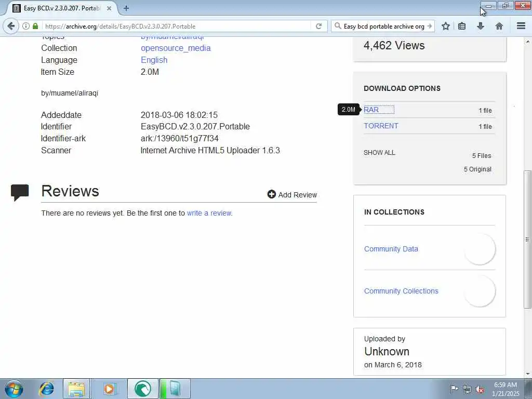Open site identity info icon
This screenshot has height=399, width=532.
click(x=26, y=26)
